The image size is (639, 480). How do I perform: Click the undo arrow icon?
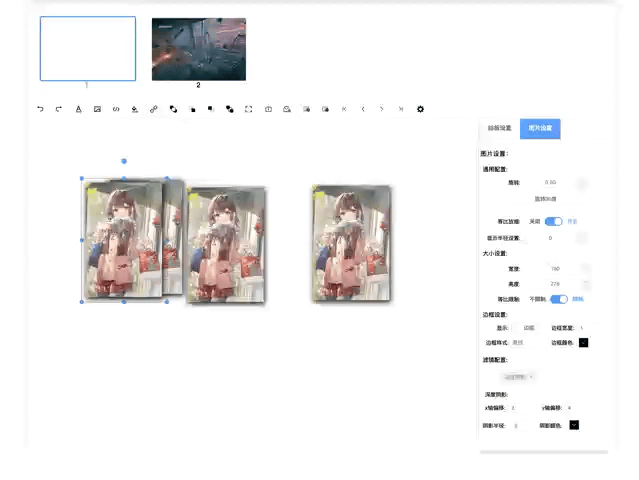[40, 109]
